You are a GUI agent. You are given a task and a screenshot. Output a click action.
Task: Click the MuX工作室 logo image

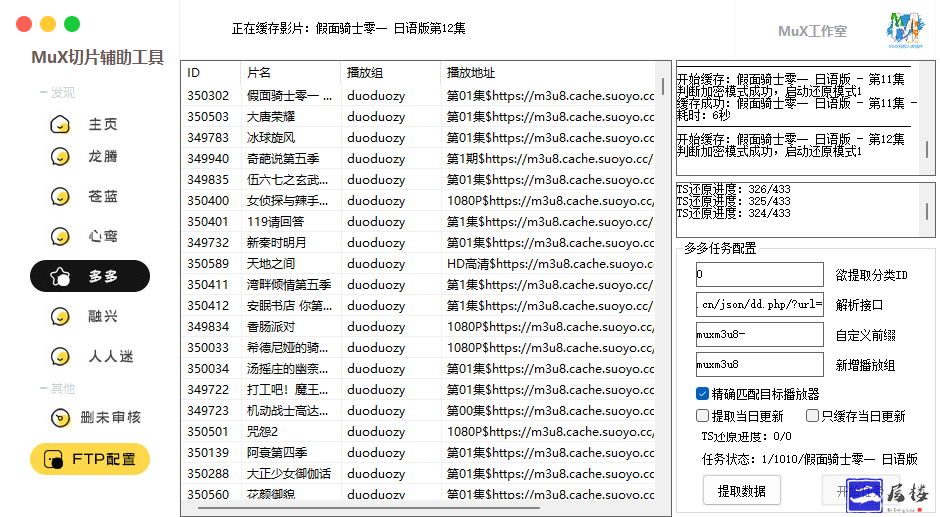point(904,31)
